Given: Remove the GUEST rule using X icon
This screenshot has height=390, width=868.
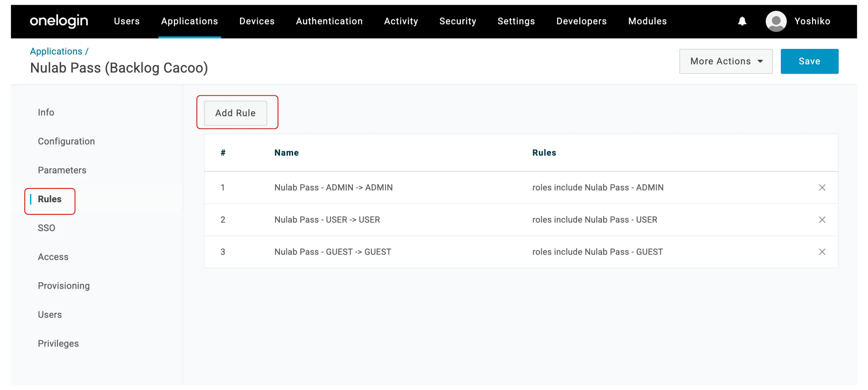Looking at the screenshot, I should 821,252.
